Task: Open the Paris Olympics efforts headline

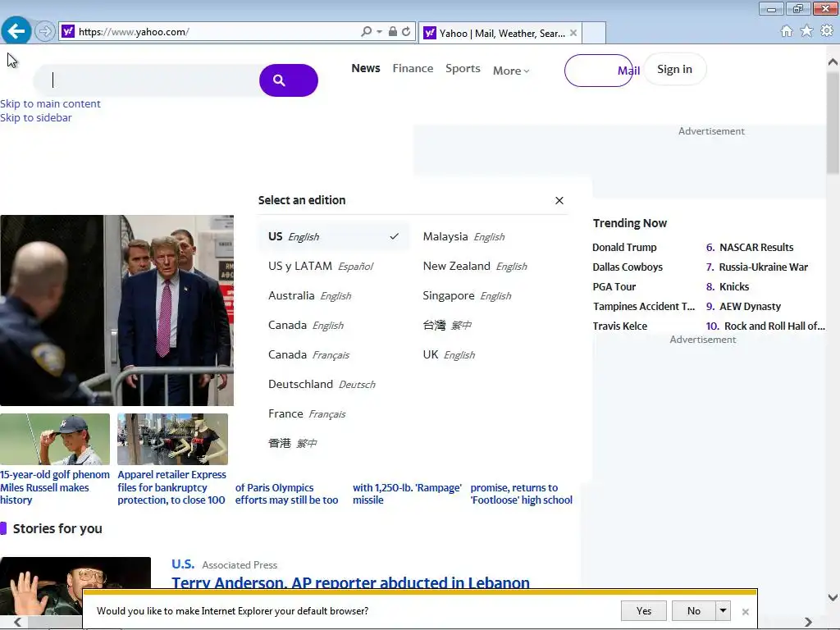Action: click(286, 494)
